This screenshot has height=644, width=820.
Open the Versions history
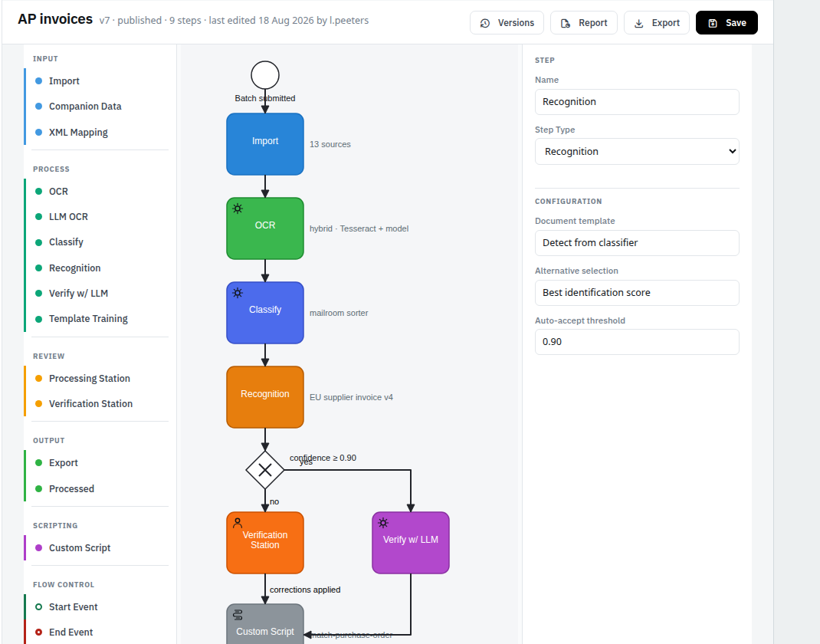coord(507,22)
